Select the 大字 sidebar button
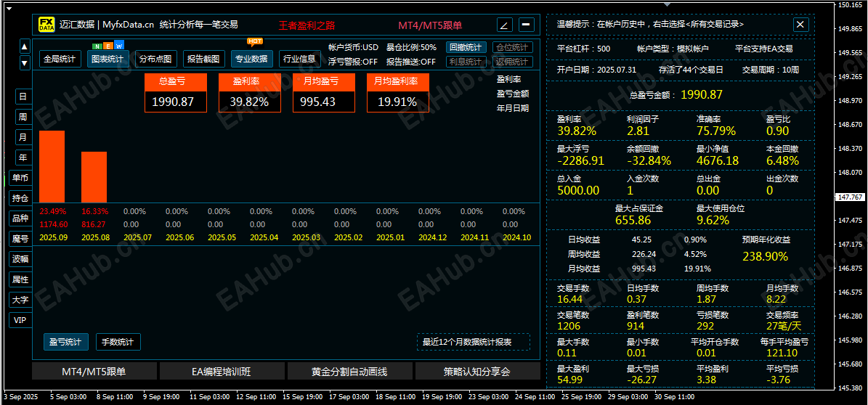The image size is (868, 405). point(20,300)
